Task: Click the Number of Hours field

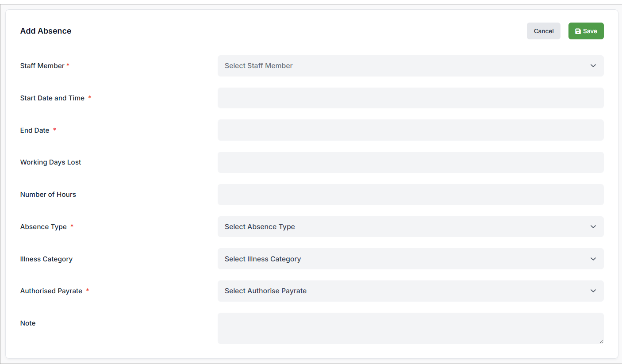Action: click(411, 195)
